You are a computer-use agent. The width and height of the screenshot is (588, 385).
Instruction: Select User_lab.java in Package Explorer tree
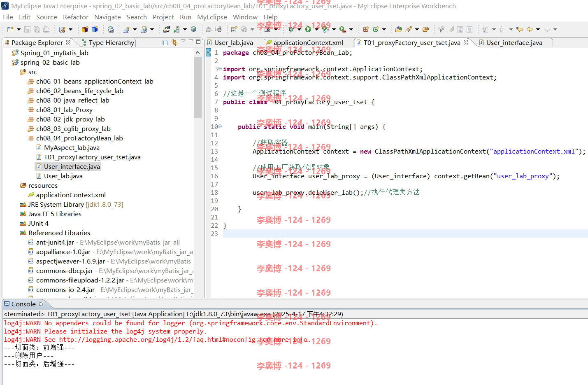(x=63, y=176)
